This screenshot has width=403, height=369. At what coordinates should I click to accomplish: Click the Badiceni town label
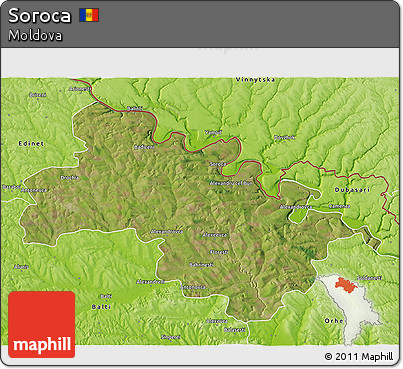point(144,147)
